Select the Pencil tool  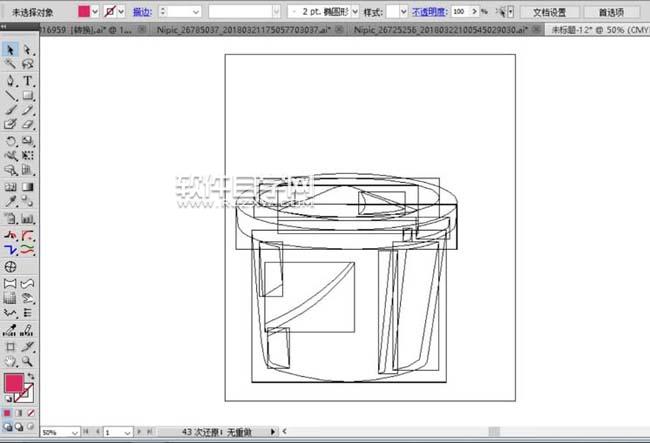point(27,110)
